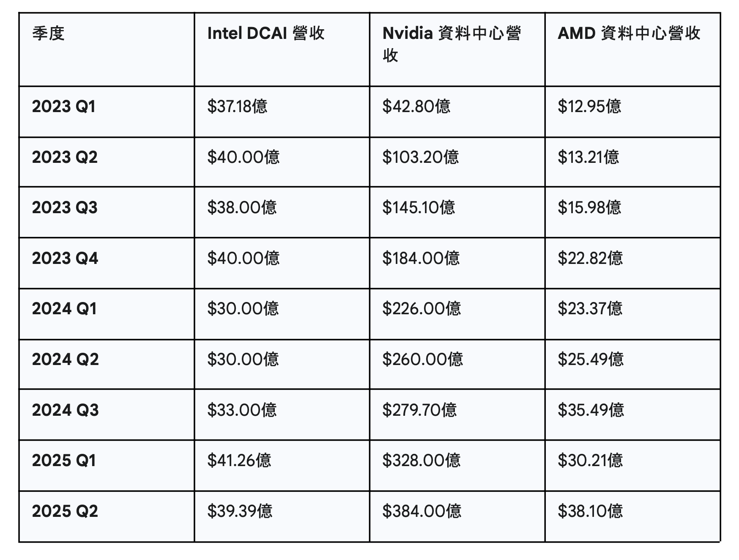Select the $38.10億 AMD cell
The width and height of the screenshot is (739, 560).
pyautogui.click(x=632, y=516)
